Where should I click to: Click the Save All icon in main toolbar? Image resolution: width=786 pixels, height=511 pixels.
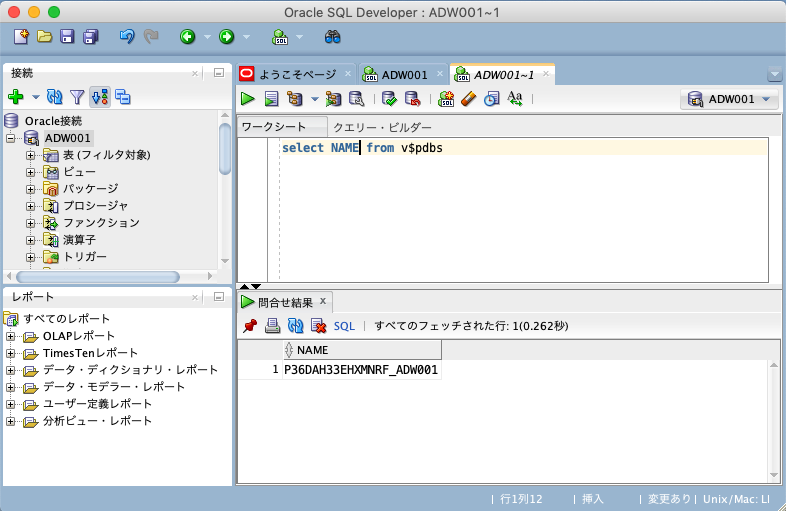(91, 37)
